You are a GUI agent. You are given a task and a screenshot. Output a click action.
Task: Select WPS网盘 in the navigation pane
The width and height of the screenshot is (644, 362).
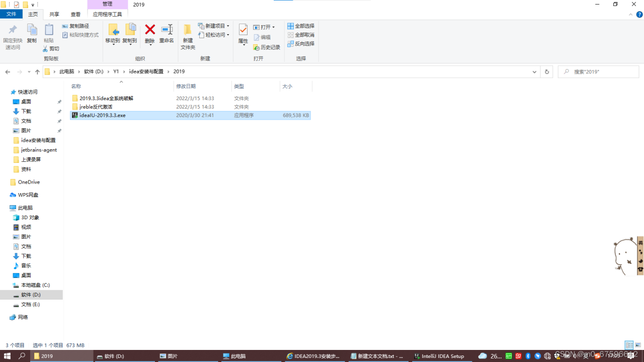(x=28, y=195)
